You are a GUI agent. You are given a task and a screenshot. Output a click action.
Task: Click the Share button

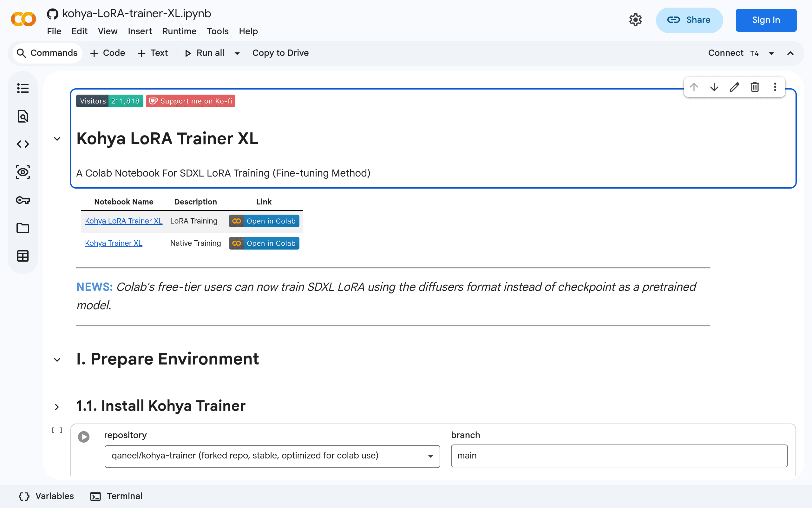pyautogui.click(x=689, y=20)
